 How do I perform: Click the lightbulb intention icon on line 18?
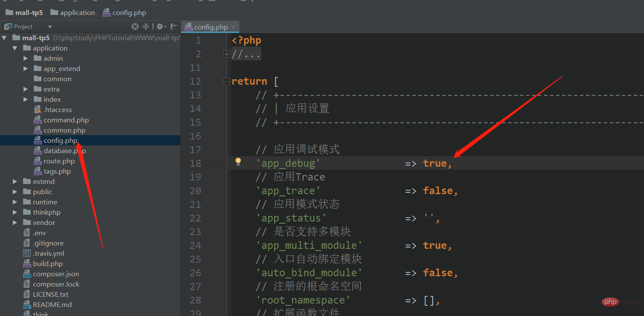coord(238,162)
